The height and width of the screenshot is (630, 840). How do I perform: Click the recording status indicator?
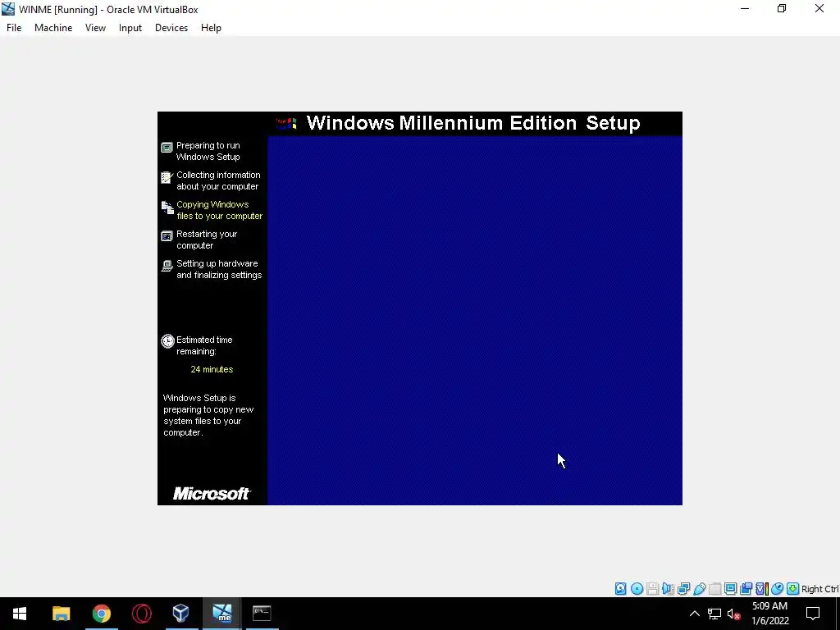746,589
